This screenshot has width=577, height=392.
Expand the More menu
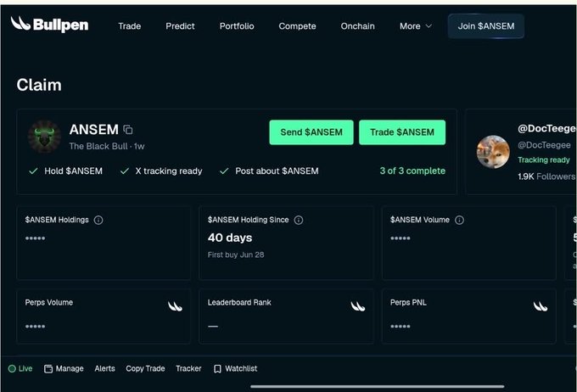[416, 26]
